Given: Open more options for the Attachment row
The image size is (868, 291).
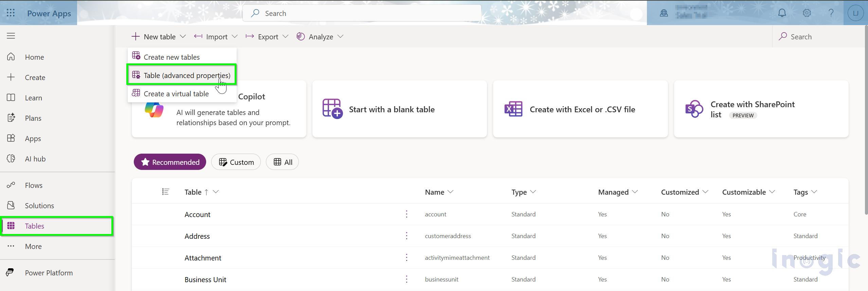Looking at the screenshot, I should [406, 257].
